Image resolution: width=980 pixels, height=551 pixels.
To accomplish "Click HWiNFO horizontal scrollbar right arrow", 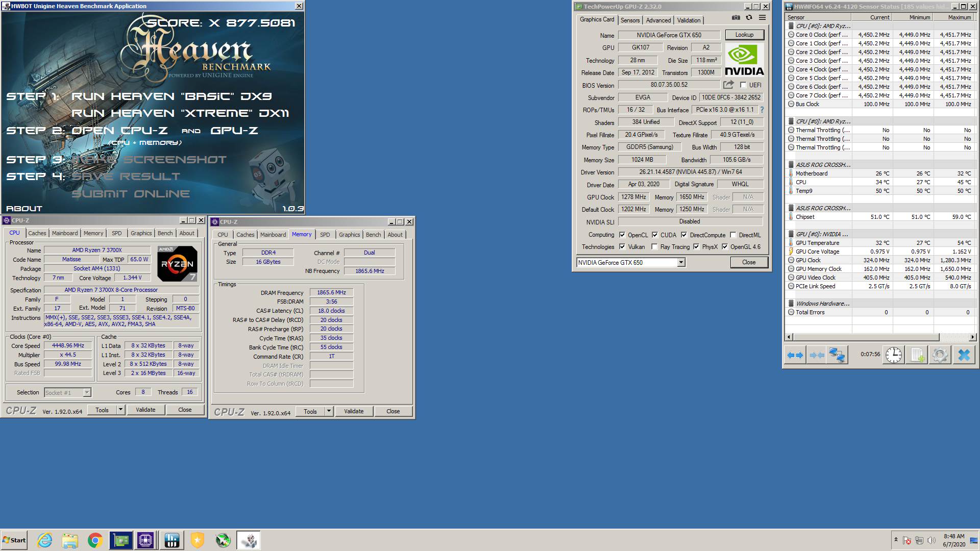I will coord(972,337).
